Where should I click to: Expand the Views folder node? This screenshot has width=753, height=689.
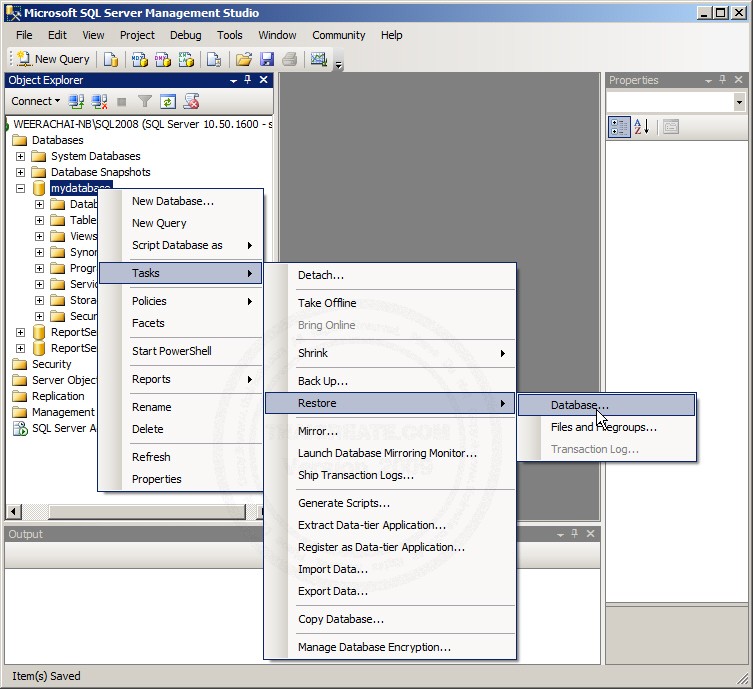[39, 236]
